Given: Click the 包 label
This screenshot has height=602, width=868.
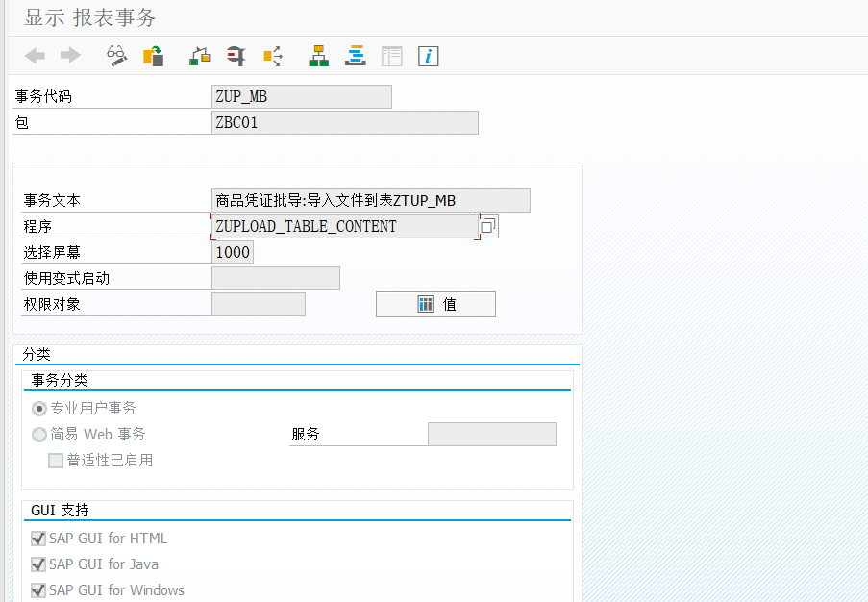Looking at the screenshot, I should [21, 122].
